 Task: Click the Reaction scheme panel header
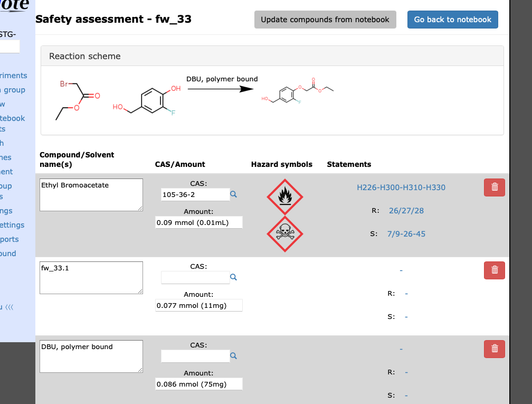tap(272, 56)
